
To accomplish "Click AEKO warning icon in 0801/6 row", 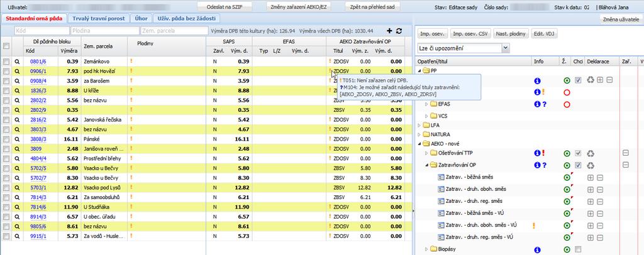I will coord(330,61).
